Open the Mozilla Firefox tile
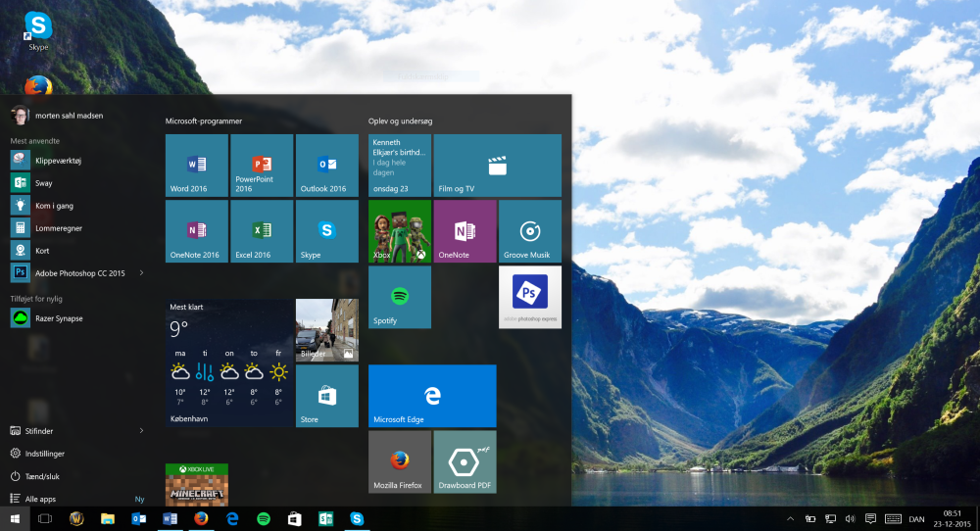Image resolution: width=980 pixels, height=531 pixels. point(400,461)
